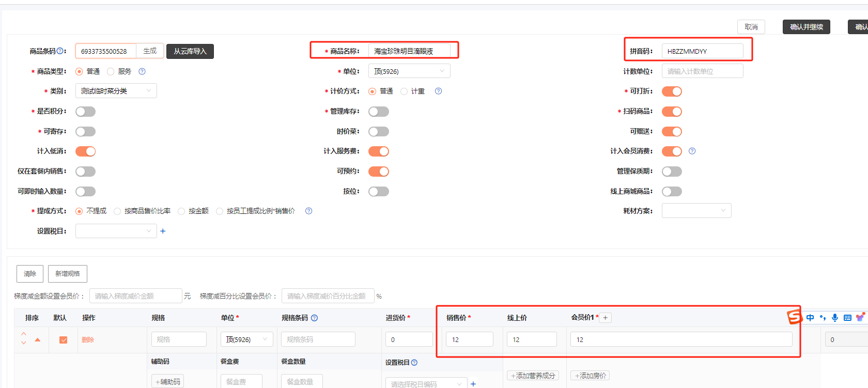Click Sogou microphone voice input icon

point(834,318)
